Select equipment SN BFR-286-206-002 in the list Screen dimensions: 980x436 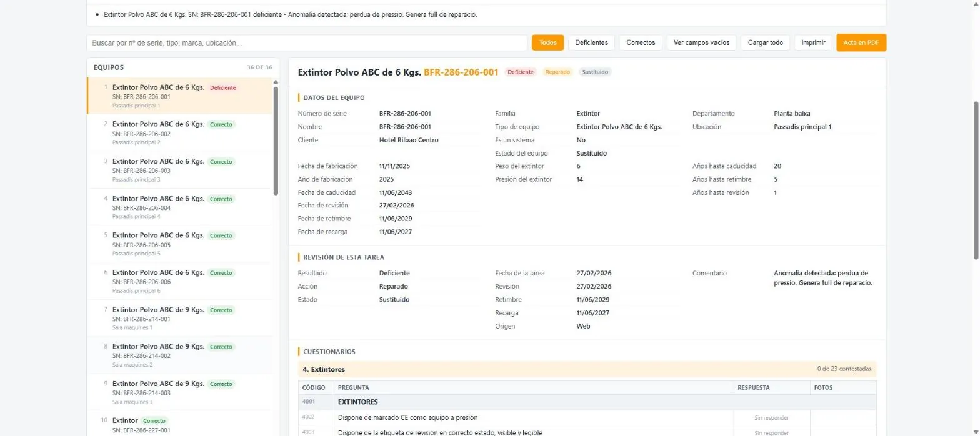point(180,133)
